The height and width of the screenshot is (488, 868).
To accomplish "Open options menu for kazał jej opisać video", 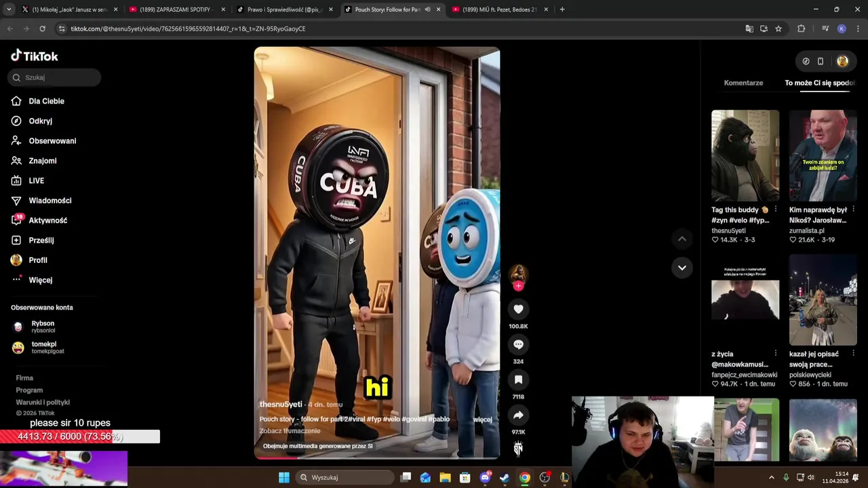I will [x=853, y=354].
